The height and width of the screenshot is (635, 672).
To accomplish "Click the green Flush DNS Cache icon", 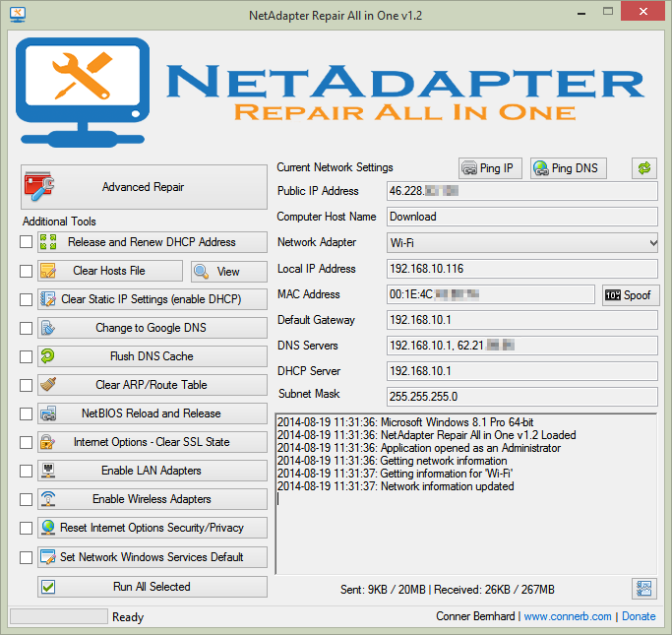I will click(47, 355).
